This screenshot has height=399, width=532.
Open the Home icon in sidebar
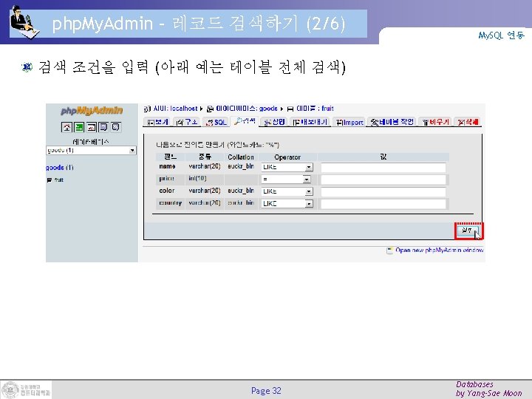[x=66, y=127]
